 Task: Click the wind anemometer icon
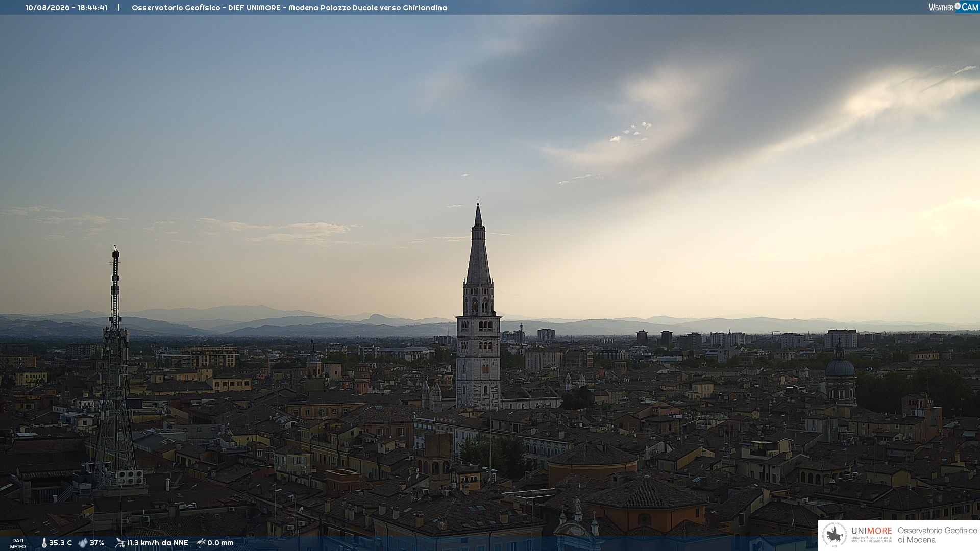(120, 543)
